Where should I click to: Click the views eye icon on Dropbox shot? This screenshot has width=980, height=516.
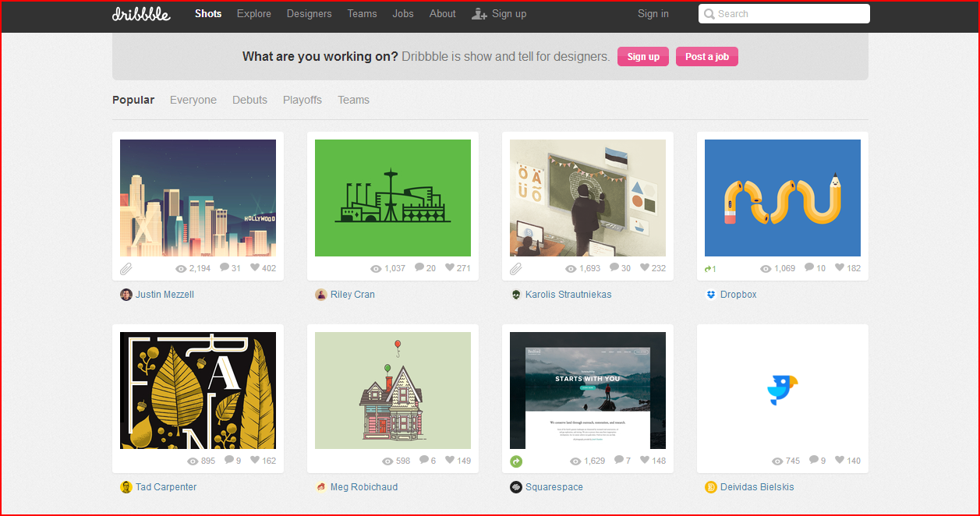tap(766, 268)
